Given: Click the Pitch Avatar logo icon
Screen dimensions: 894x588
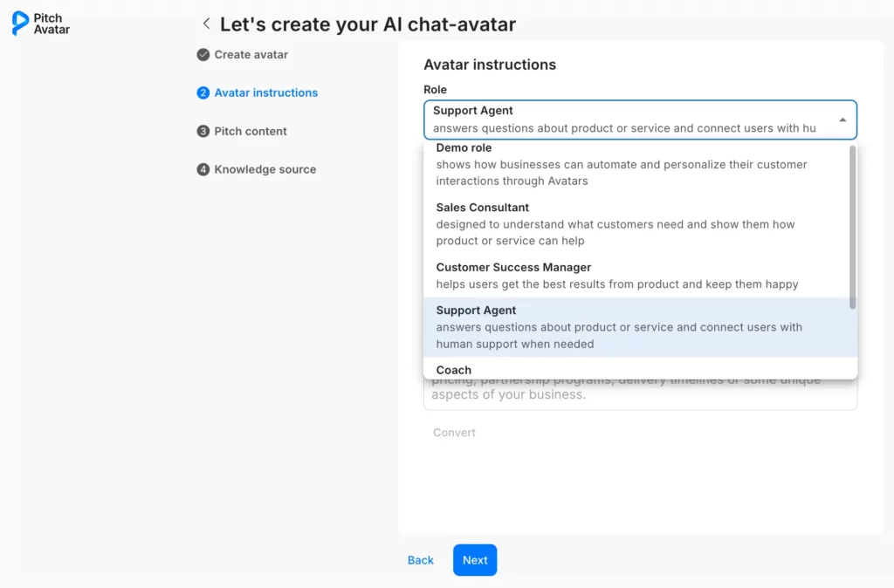Looking at the screenshot, I should point(20,24).
